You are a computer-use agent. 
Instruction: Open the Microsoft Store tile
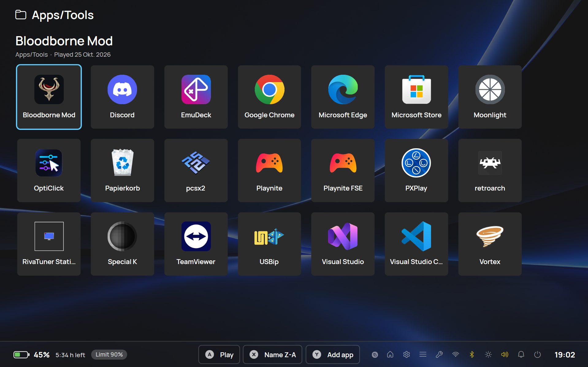(x=416, y=97)
